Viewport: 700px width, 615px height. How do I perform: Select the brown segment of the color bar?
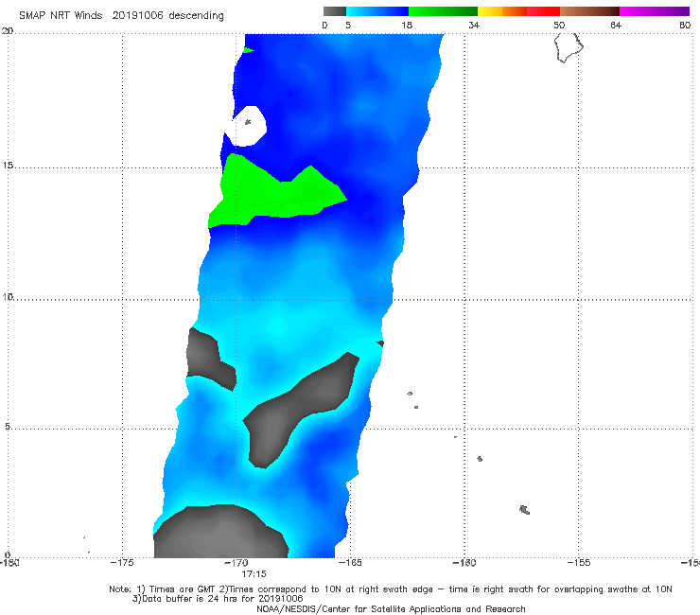tap(589, 11)
